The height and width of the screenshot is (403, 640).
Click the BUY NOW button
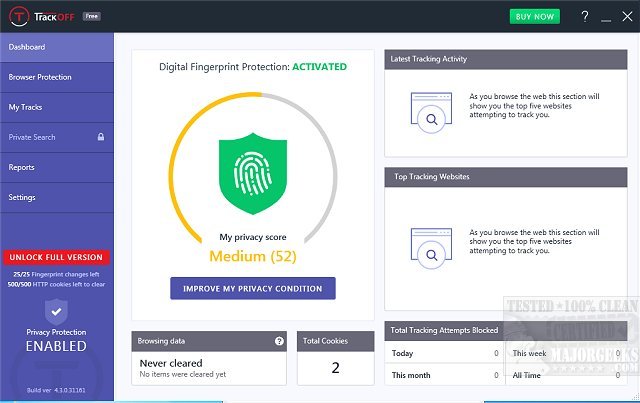point(535,17)
